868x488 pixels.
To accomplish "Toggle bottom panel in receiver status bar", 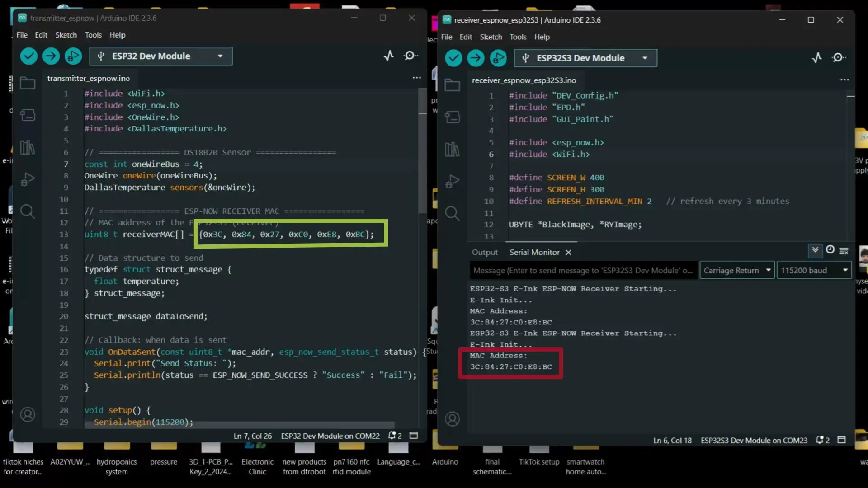I will click(x=841, y=440).
